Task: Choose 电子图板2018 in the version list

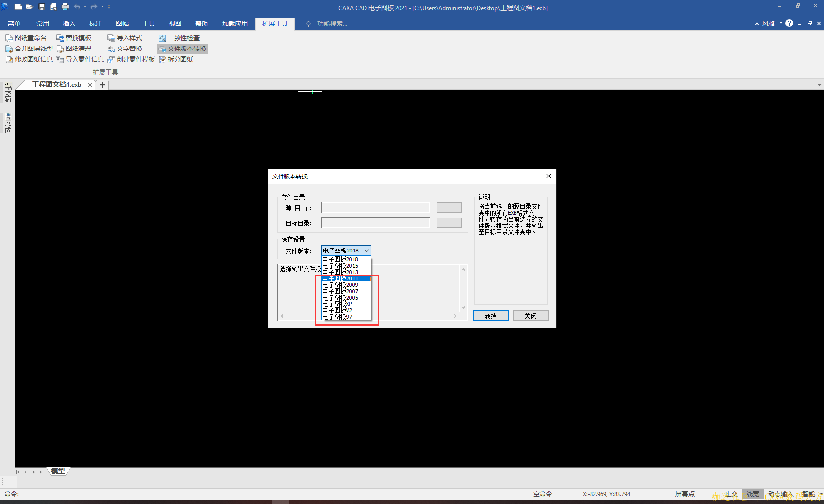Action: pos(346,259)
